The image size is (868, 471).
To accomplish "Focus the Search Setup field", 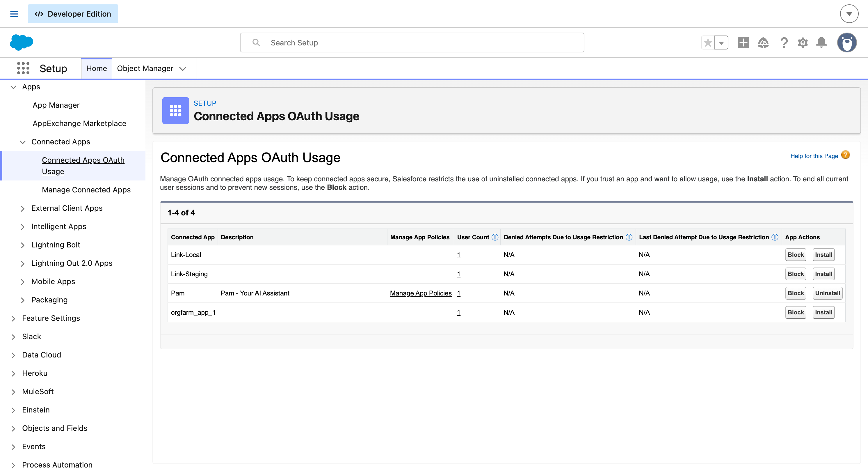I will [412, 43].
